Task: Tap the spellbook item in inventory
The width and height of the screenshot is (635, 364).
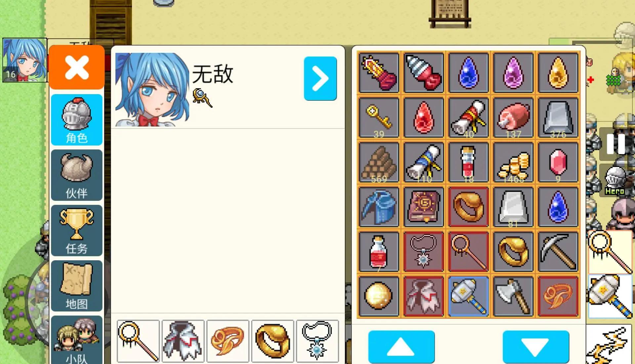Action: 423,207
